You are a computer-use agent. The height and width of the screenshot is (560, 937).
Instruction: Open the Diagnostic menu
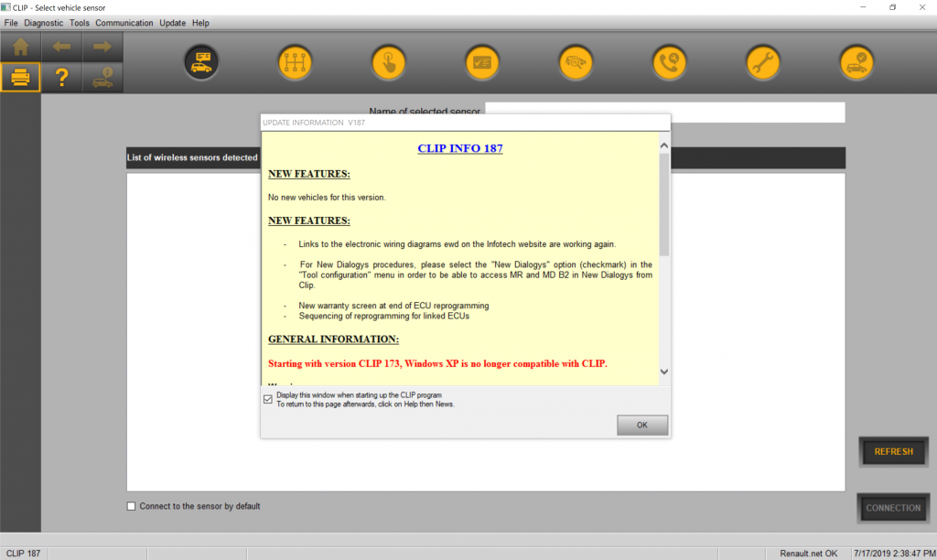click(x=43, y=23)
